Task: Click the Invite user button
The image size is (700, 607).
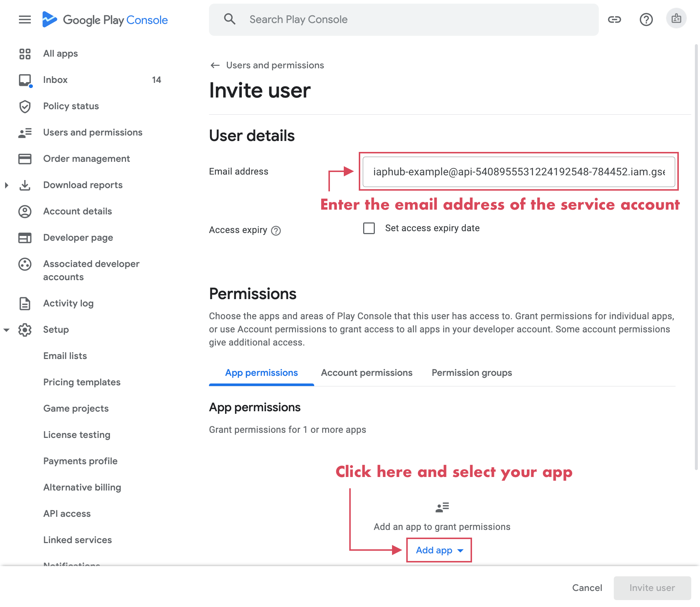Action: [652, 588]
